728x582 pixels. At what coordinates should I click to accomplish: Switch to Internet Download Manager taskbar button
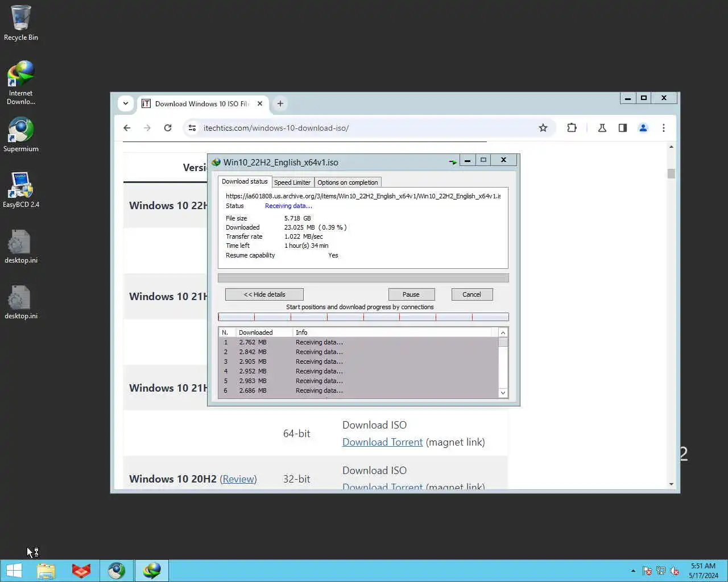(x=152, y=571)
